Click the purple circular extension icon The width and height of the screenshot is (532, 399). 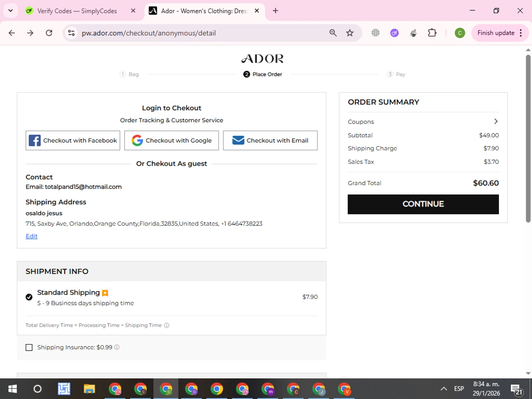pyautogui.click(x=394, y=33)
